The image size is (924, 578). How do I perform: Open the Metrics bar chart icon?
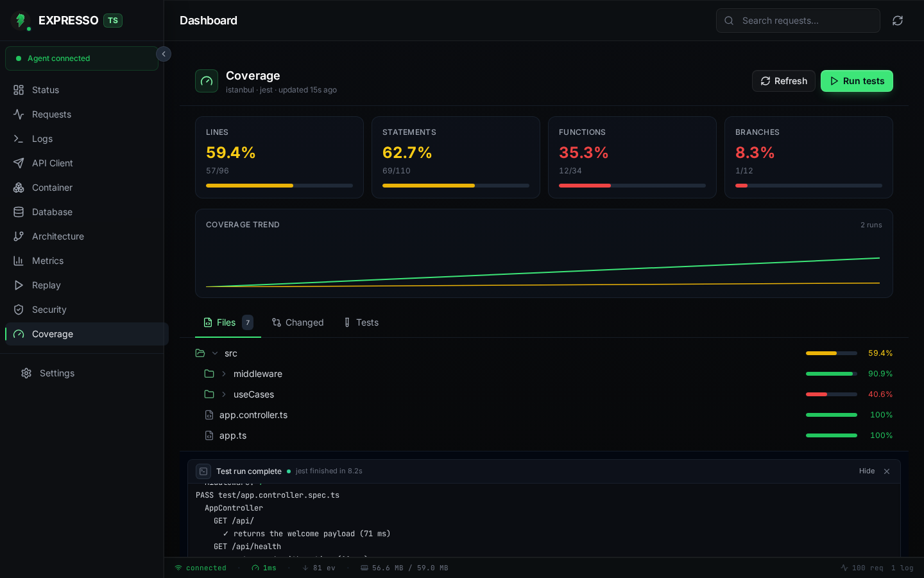coord(19,261)
